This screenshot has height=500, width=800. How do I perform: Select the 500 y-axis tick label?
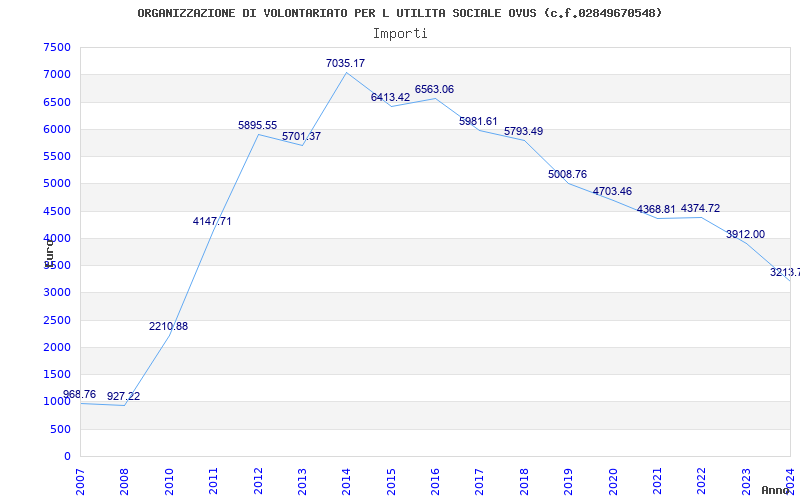pyautogui.click(x=61, y=430)
